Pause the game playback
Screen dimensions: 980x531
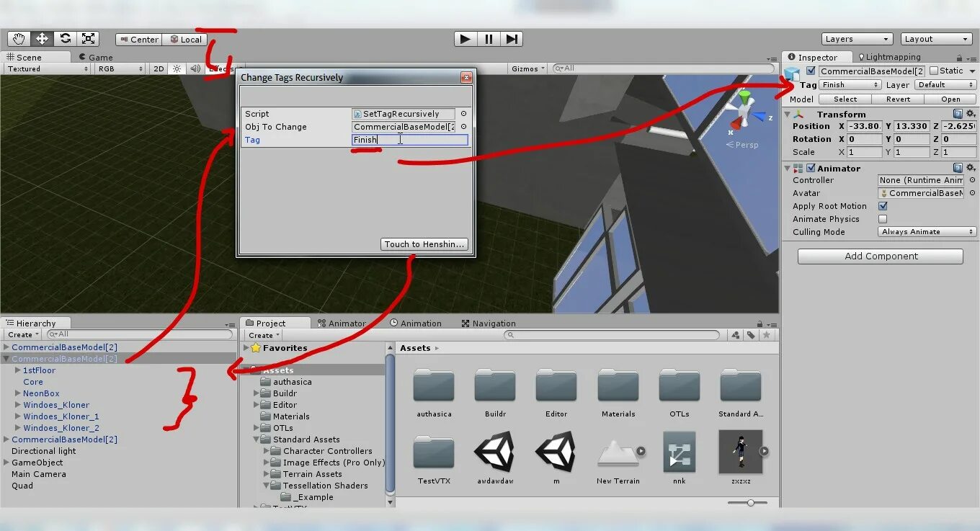click(489, 39)
